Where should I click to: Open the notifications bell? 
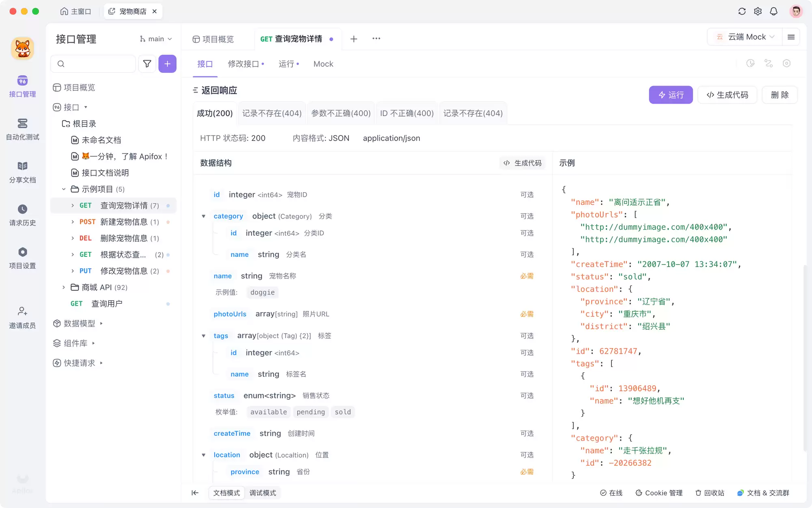[773, 11]
